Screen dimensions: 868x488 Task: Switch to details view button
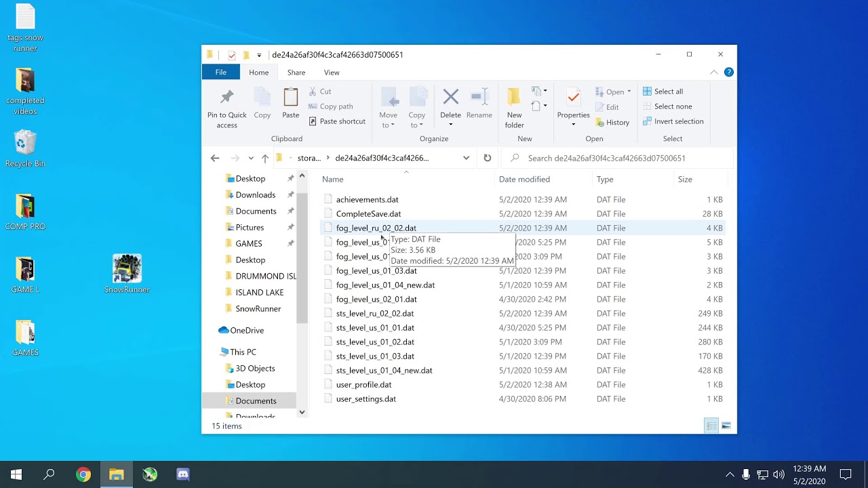click(x=711, y=426)
